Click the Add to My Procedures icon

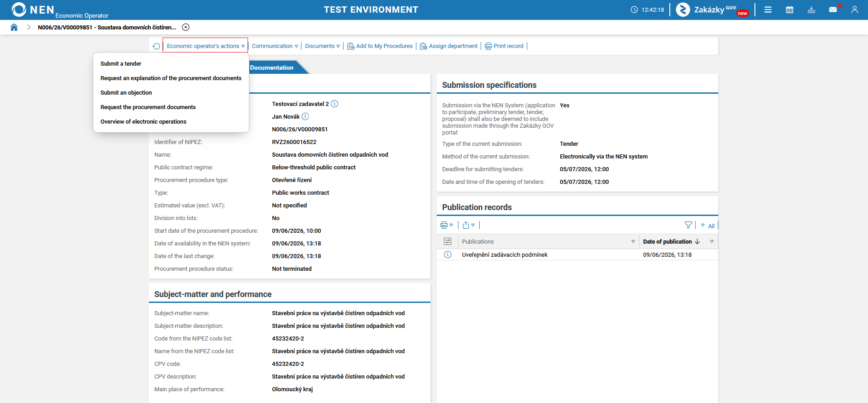pos(351,46)
